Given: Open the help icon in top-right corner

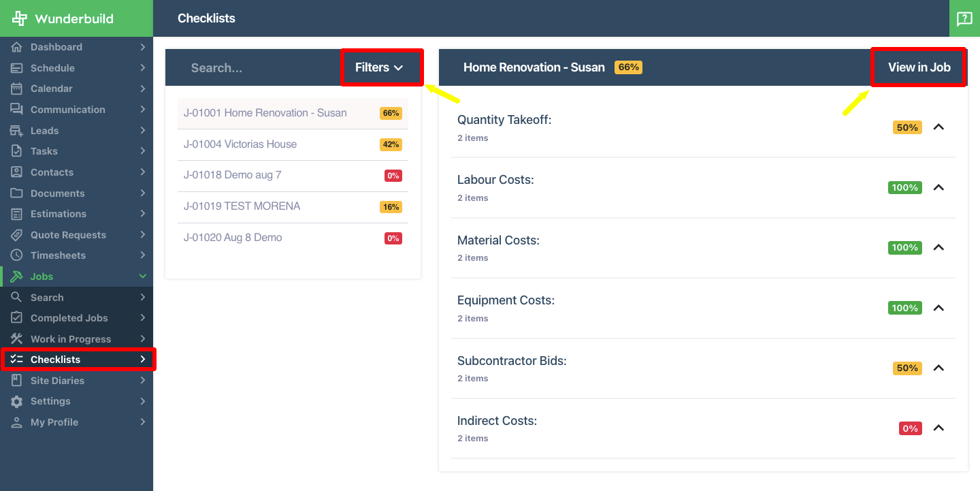Looking at the screenshot, I should tap(964, 18).
